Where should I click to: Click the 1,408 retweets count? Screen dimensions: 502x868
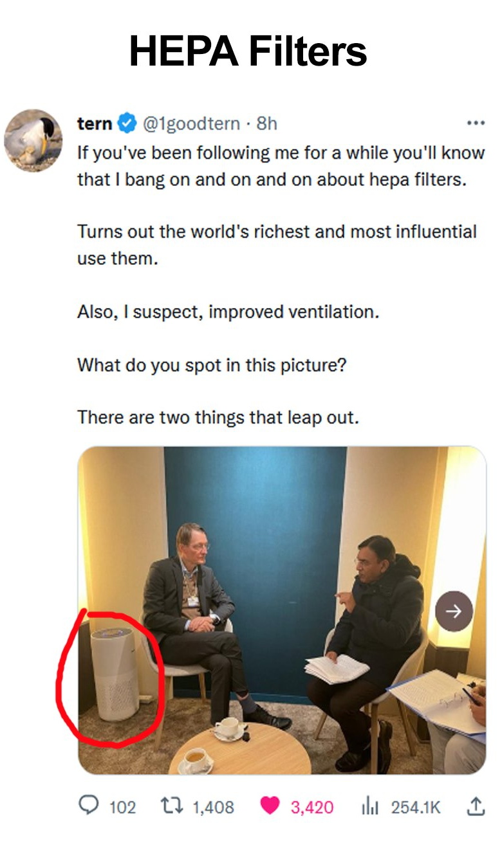click(214, 807)
